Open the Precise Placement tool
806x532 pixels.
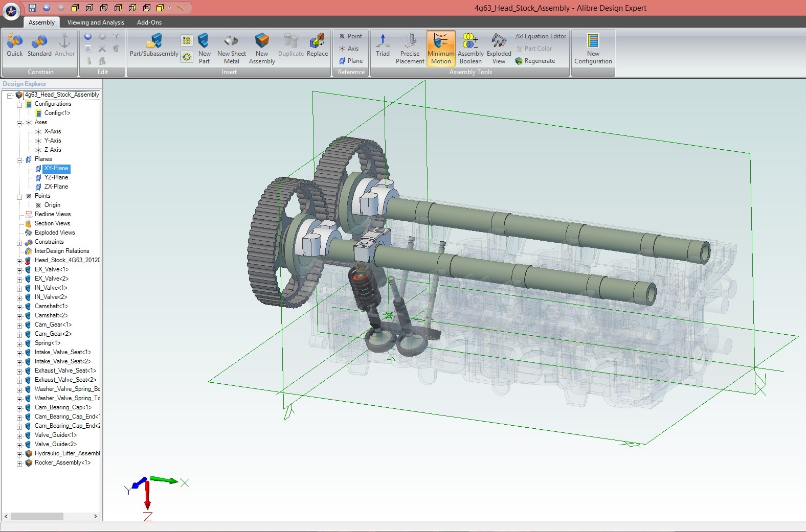coord(410,49)
